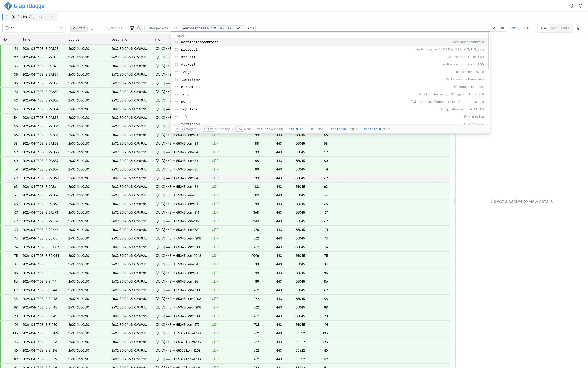Select Abs time display mode
The image size is (588, 368).
click(x=543, y=28)
